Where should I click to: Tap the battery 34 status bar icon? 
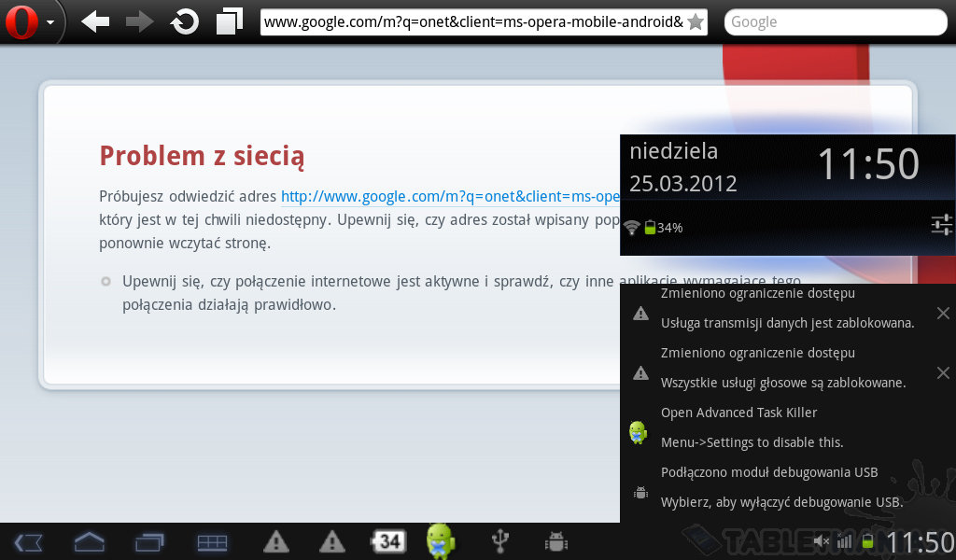point(389,541)
